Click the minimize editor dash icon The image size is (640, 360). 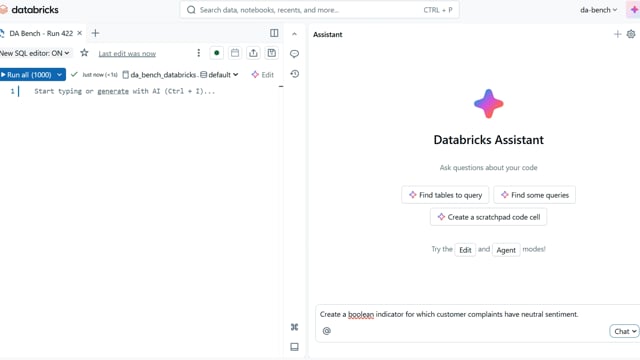coord(281,87)
